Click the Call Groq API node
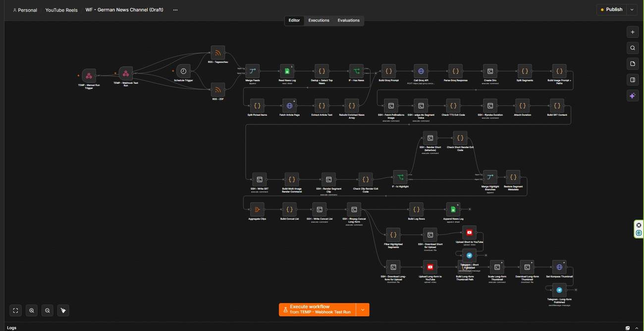The image size is (644, 331). (421, 71)
